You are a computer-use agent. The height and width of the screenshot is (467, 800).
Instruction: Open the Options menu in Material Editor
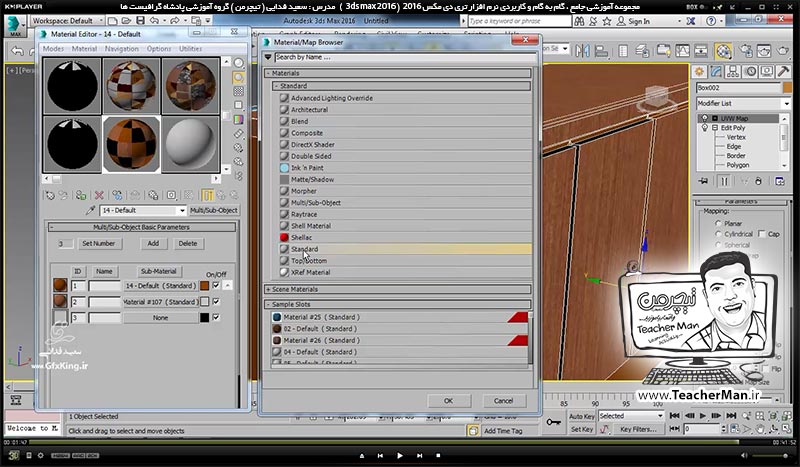[x=159, y=49]
